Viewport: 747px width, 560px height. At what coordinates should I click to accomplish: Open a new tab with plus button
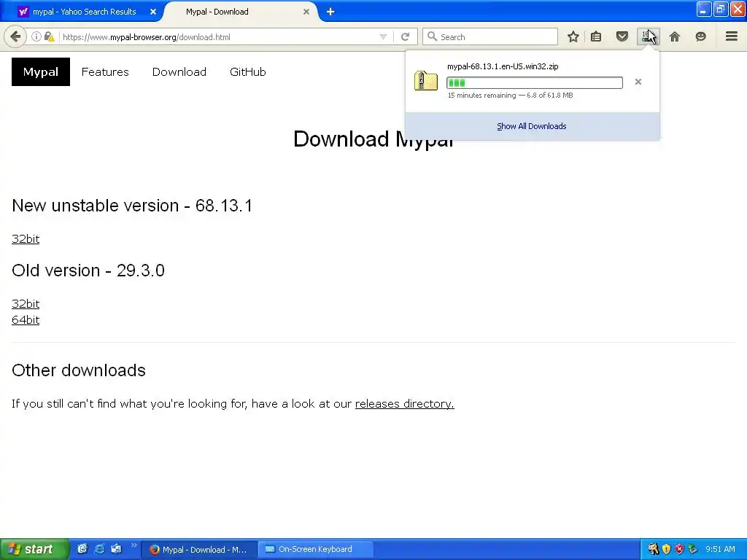point(330,12)
